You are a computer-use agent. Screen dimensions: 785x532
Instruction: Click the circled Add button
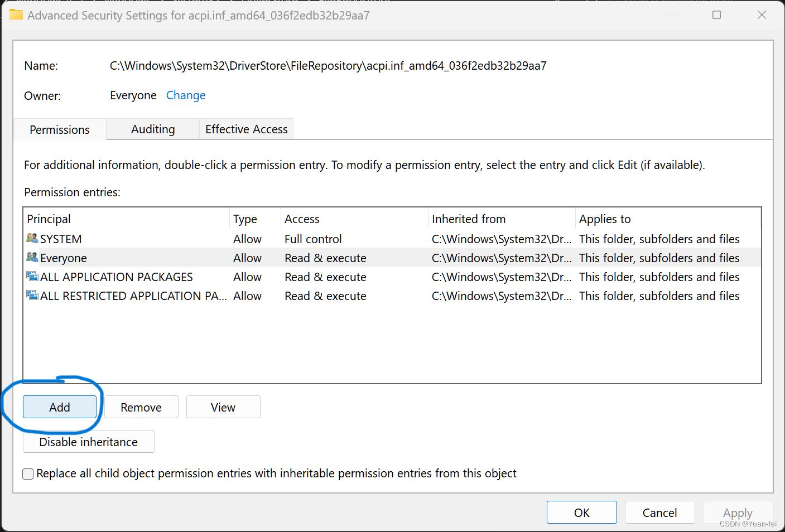coord(59,407)
